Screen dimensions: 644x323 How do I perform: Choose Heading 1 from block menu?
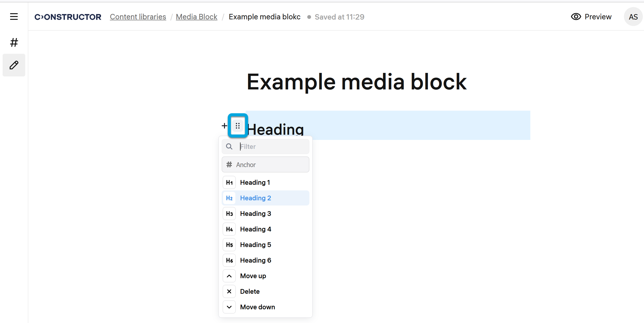[255, 182]
